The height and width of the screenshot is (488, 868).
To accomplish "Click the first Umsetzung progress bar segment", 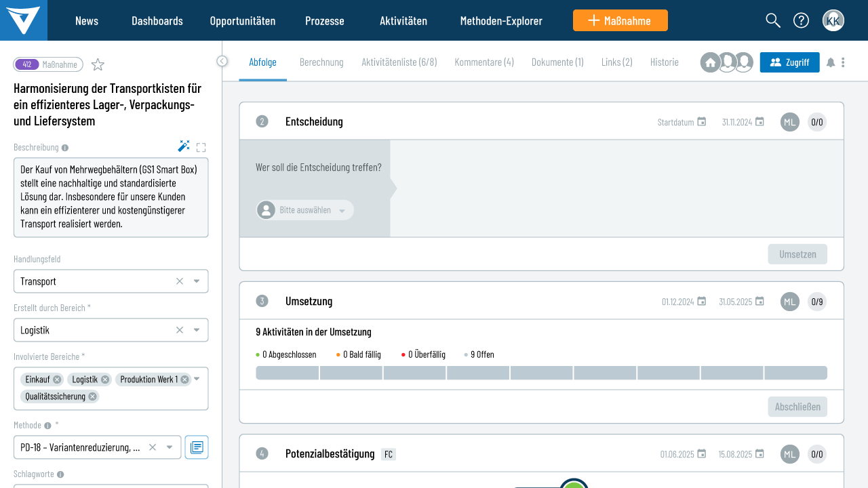I will 288,373.
